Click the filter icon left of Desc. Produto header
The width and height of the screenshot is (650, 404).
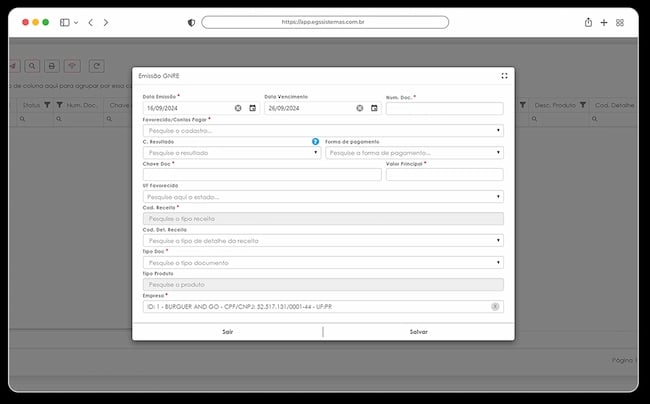pyautogui.click(x=523, y=105)
